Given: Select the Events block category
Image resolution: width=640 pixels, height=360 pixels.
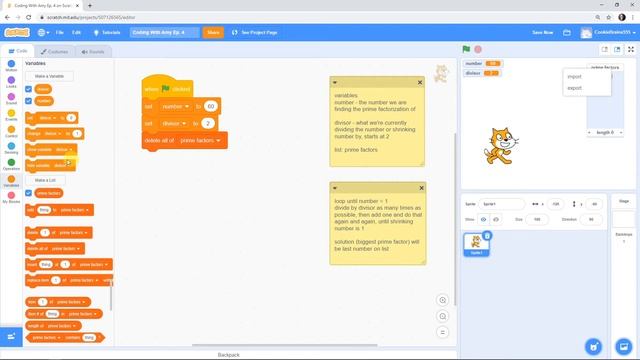Looking at the screenshot, I should point(11,115).
